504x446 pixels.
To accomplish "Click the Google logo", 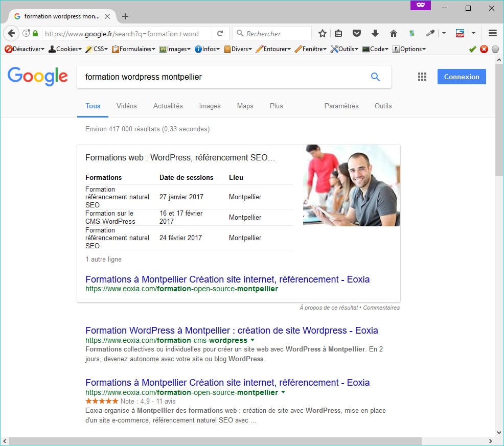I will 38,77.
